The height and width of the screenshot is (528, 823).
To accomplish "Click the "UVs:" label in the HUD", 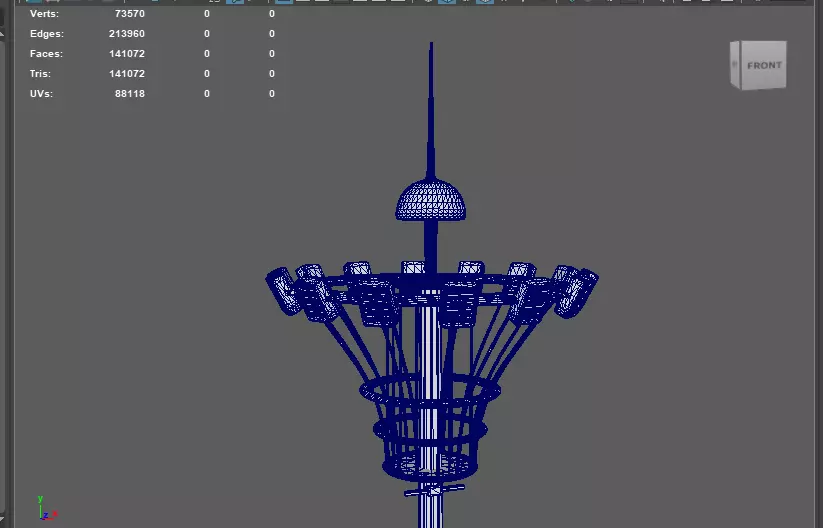I will (41, 93).
